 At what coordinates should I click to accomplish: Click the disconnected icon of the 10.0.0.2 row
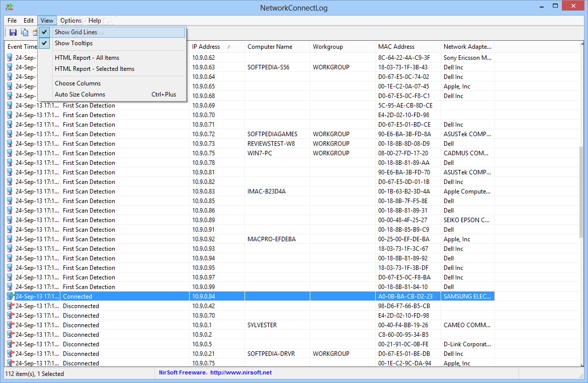[x=10, y=335]
